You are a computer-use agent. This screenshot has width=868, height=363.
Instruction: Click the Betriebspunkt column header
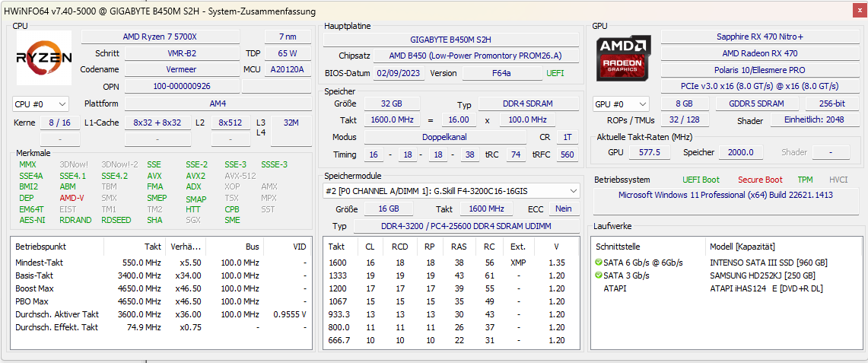point(56,247)
